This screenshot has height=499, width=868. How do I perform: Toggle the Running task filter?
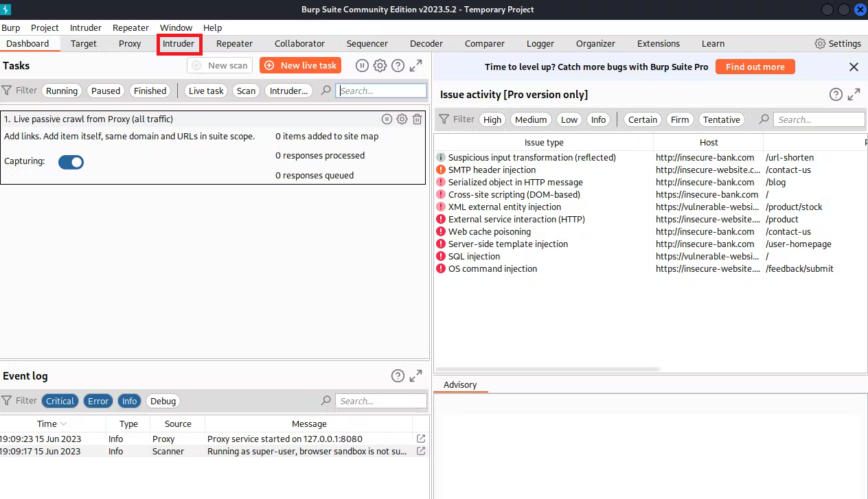tap(62, 91)
